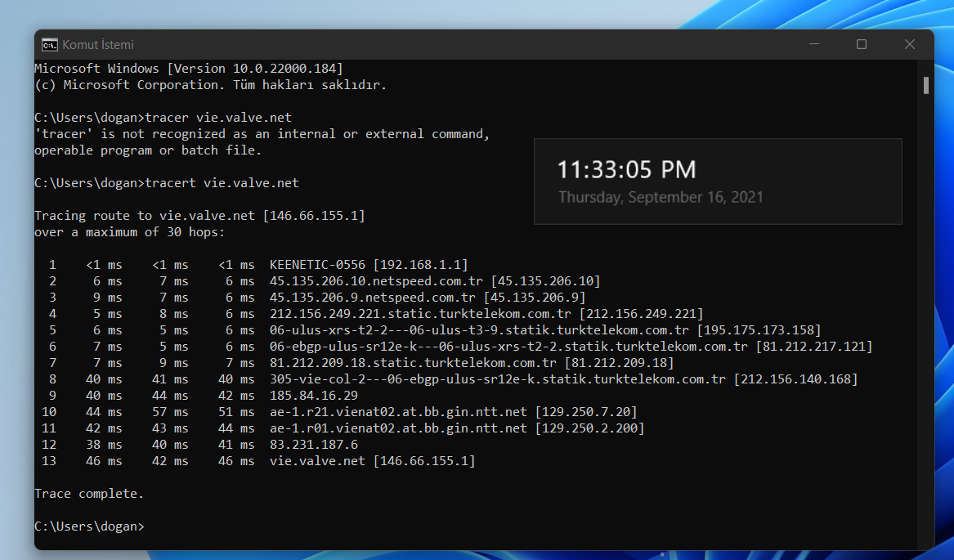Click hop 10 ae-1.r21.vienat02.at.bb.gin.ntt.net entry
954x560 pixels.
click(x=453, y=412)
